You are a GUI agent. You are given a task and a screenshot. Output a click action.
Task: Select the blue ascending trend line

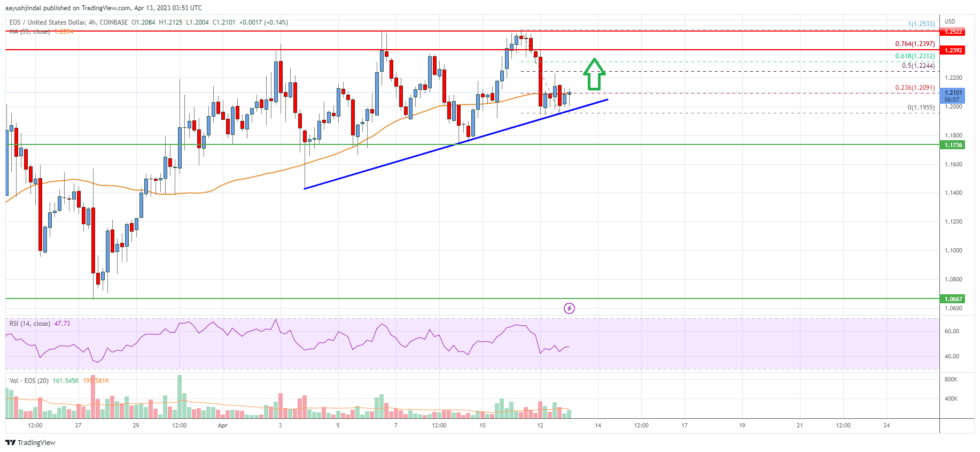(x=456, y=144)
